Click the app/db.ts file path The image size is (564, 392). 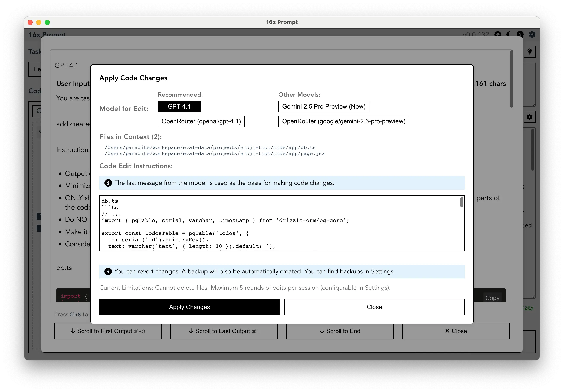(x=210, y=147)
